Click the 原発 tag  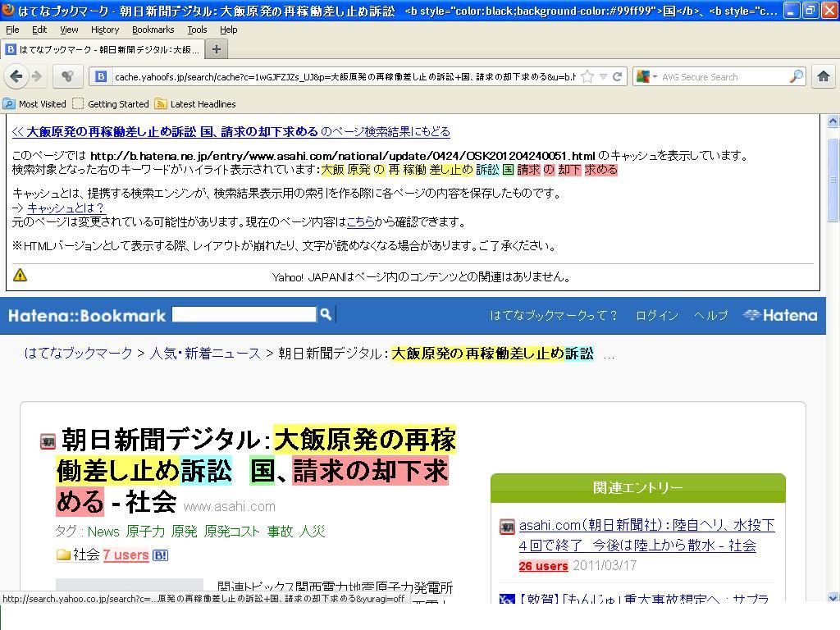click(185, 532)
